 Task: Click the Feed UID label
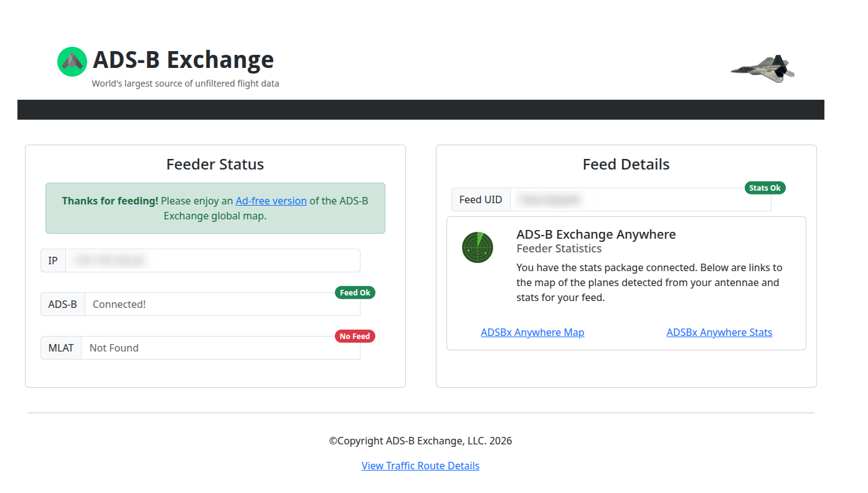click(x=481, y=199)
